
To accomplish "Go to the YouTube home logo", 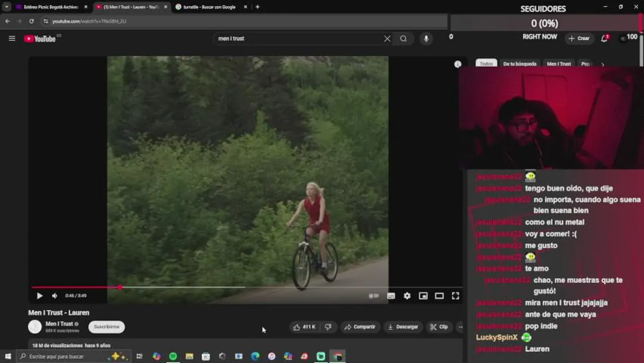I will tap(40, 39).
